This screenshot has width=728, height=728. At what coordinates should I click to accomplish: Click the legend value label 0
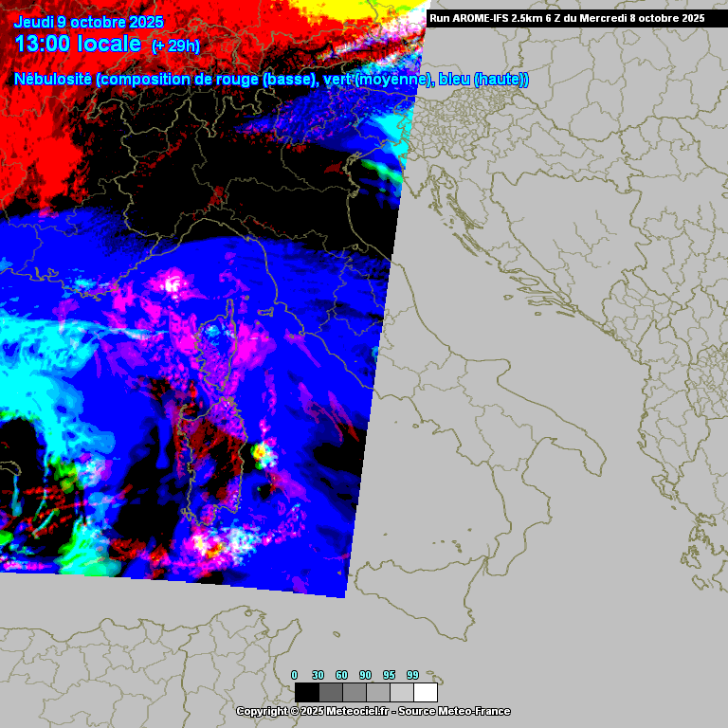294,675
